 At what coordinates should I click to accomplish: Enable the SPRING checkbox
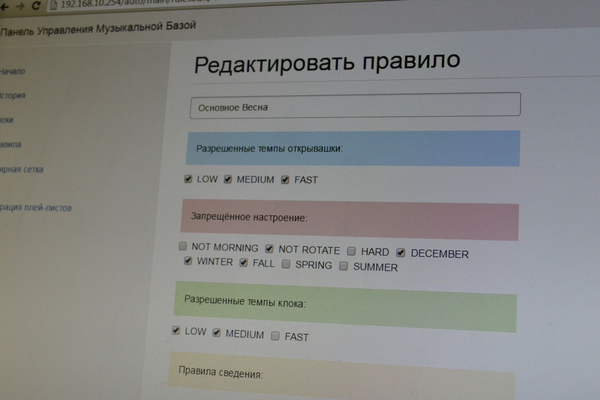tap(286, 265)
